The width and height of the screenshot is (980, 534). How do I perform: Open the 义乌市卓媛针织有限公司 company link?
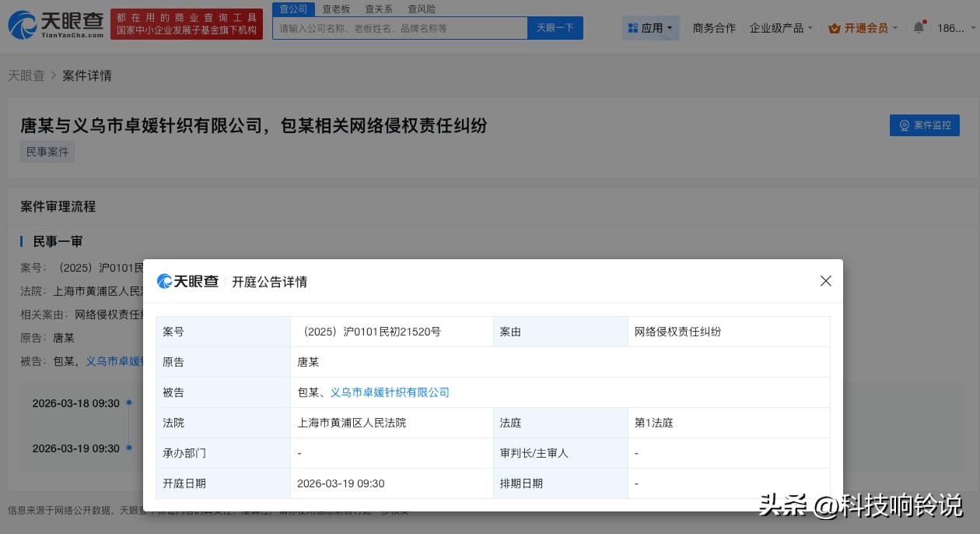pos(389,392)
